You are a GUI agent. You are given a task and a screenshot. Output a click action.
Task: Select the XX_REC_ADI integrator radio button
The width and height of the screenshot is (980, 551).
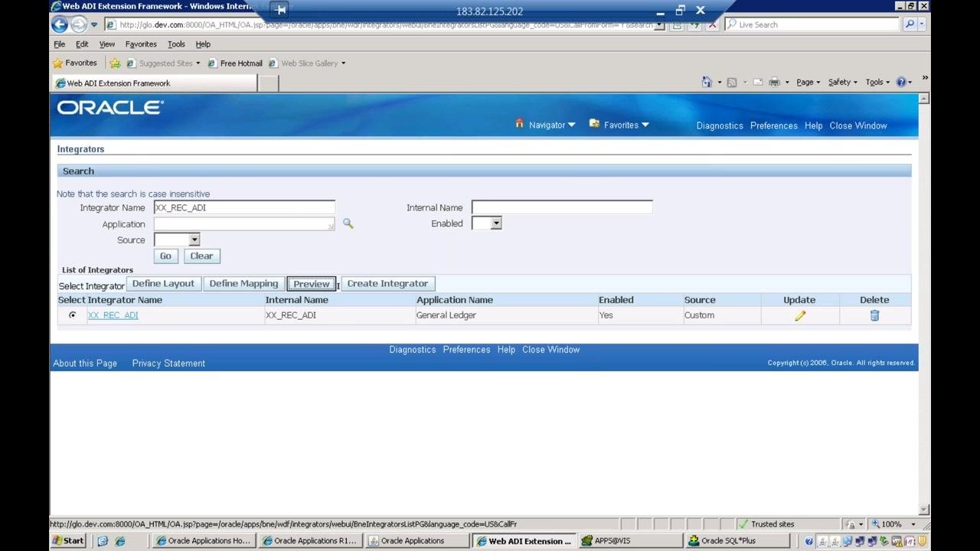click(x=73, y=315)
